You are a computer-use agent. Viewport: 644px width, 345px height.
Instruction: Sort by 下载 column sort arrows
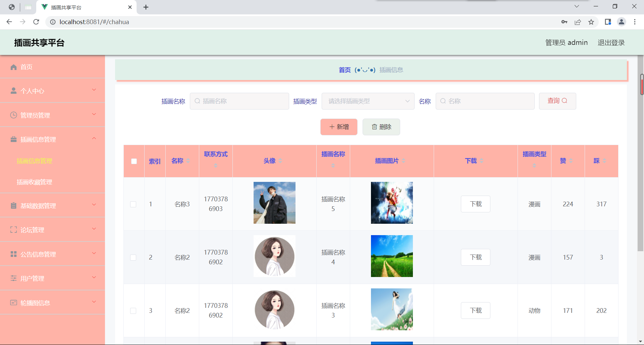[x=482, y=161]
